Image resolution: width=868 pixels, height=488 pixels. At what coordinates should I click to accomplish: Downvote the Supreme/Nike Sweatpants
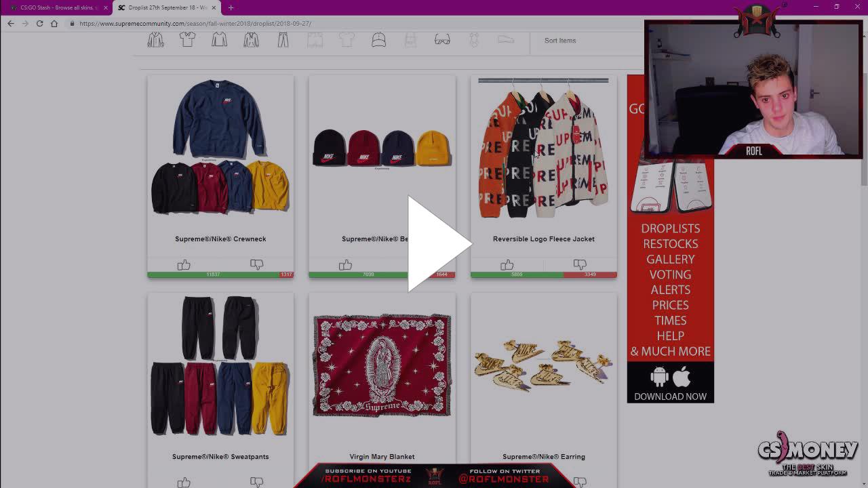pos(256,482)
